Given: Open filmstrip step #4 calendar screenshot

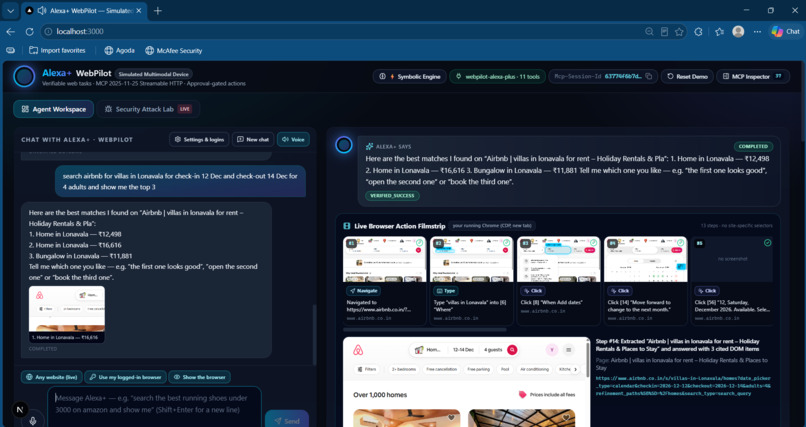Looking at the screenshot, I should [646, 259].
